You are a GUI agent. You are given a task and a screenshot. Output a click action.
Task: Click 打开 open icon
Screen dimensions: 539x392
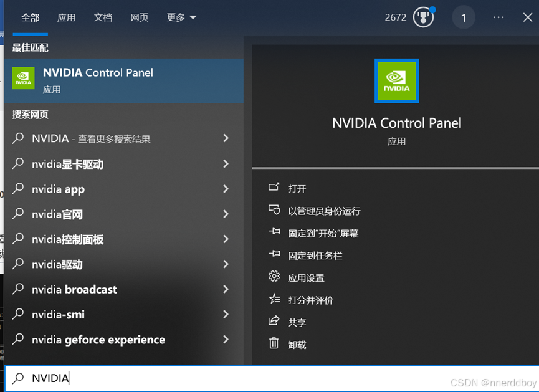tap(274, 187)
